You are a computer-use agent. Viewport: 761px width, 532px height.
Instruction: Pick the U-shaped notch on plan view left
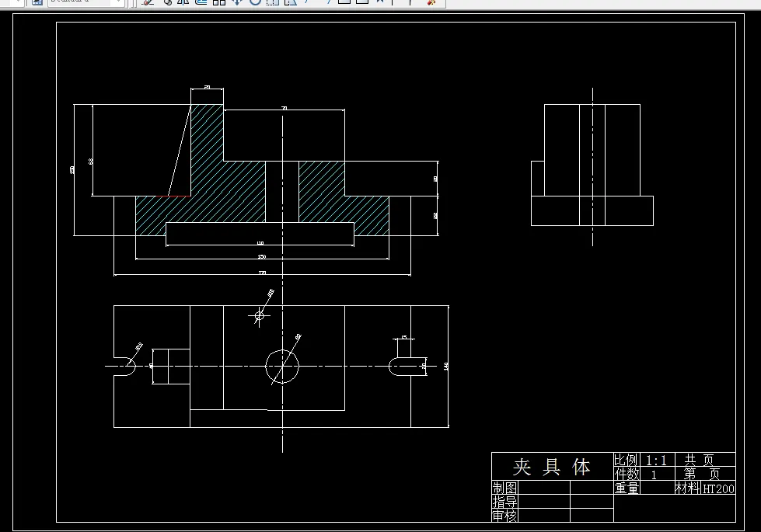click(124, 366)
